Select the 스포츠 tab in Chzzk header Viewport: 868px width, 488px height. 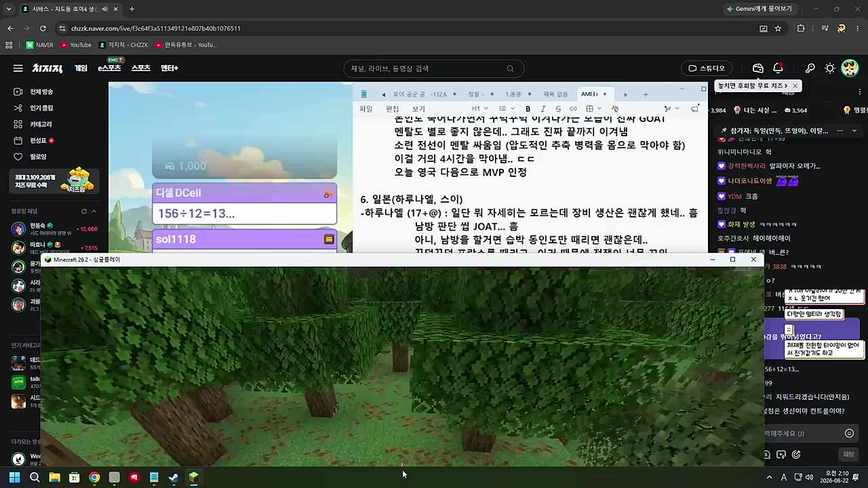(x=140, y=68)
